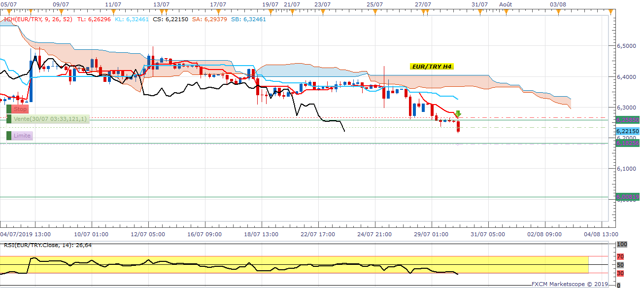Click the RSI scale 70 label
The height and width of the screenshot is (288, 644).
(620, 256)
